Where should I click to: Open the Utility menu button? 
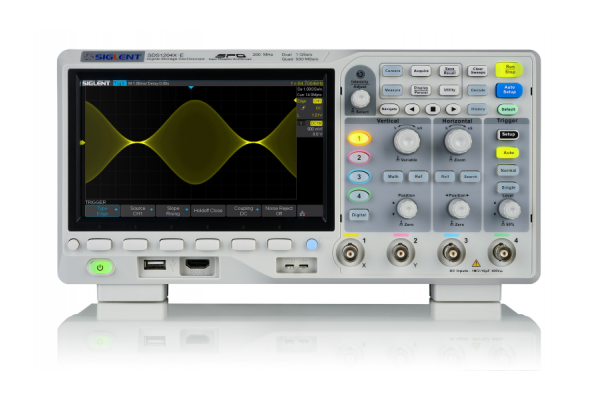pos(449,90)
